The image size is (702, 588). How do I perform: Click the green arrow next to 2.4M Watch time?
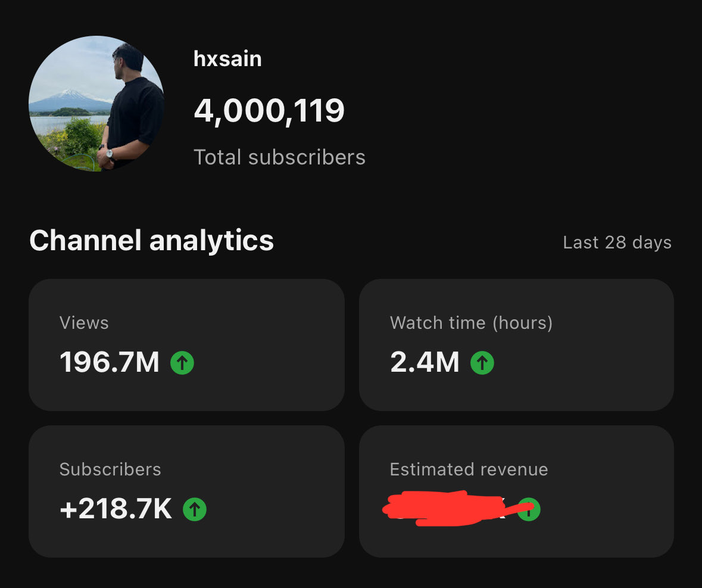482,362
